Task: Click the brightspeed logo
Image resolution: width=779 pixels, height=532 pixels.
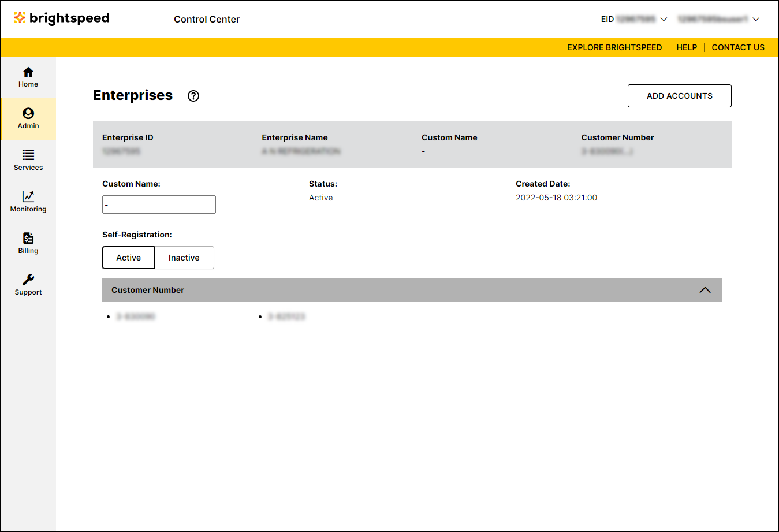Action: click(62, 18)
